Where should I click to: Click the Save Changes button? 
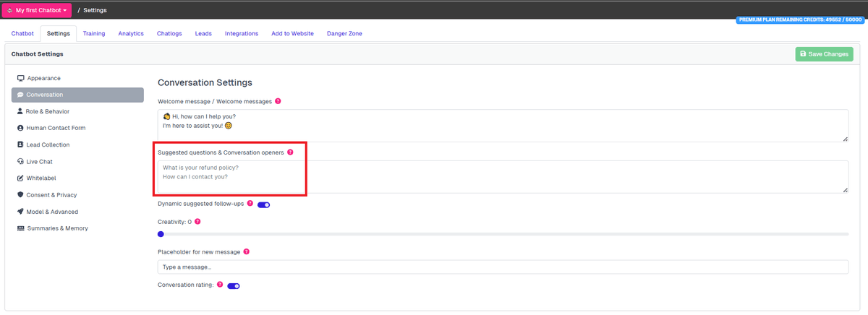[824, 54]
